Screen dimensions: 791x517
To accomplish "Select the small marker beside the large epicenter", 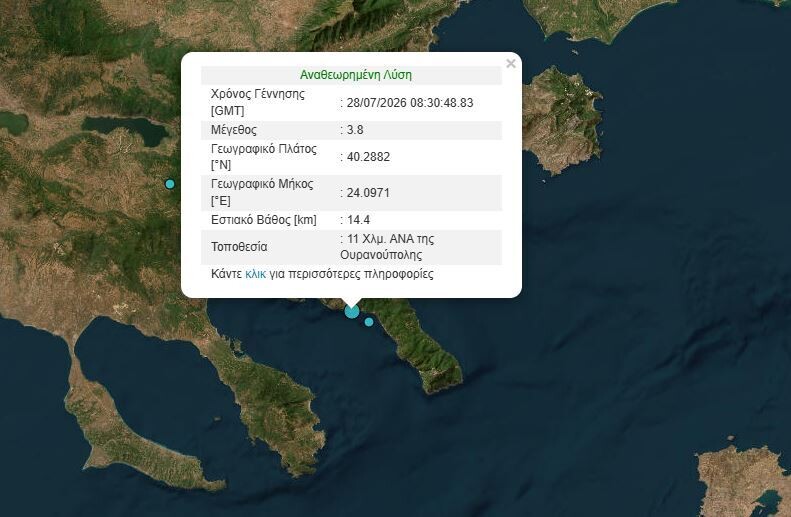I will coord(369,322).
